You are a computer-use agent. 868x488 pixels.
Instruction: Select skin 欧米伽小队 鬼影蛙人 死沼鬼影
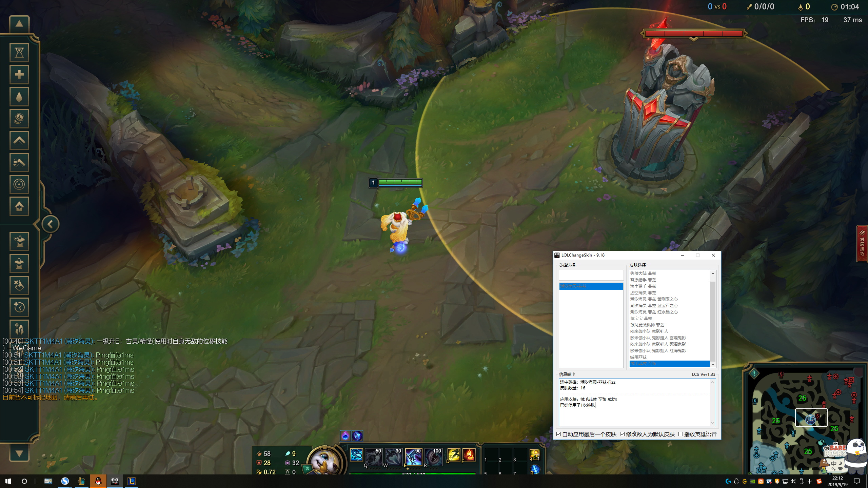669,344
